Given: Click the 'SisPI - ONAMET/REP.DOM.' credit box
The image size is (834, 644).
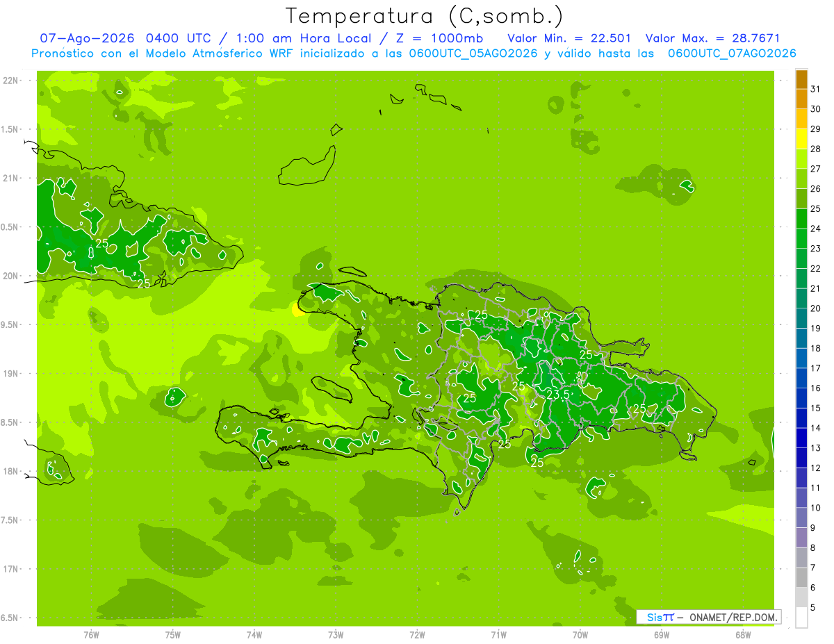Looking at the screenshot, I should (708, 617).
